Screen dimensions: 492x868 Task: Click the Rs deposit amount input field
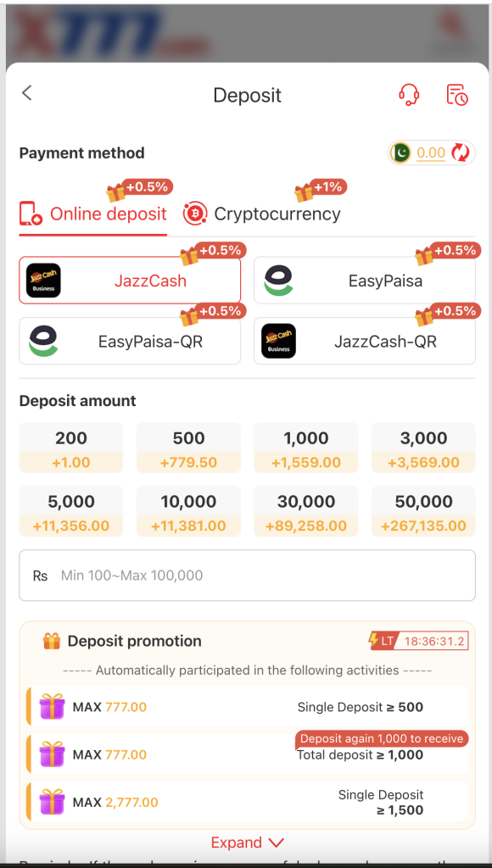coord(247,576)
